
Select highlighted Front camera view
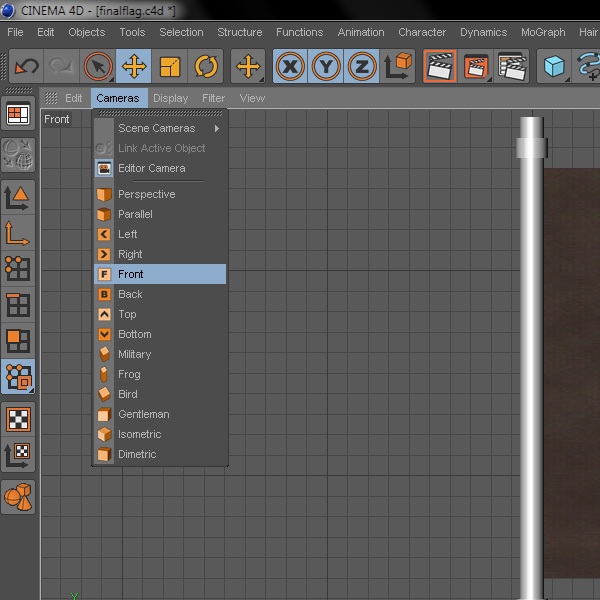coord(160,274)
